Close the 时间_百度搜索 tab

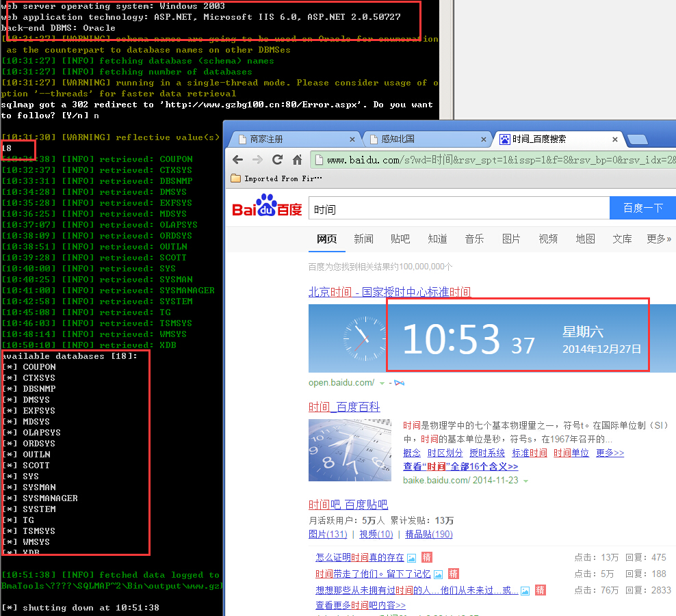tap(615, 139)
